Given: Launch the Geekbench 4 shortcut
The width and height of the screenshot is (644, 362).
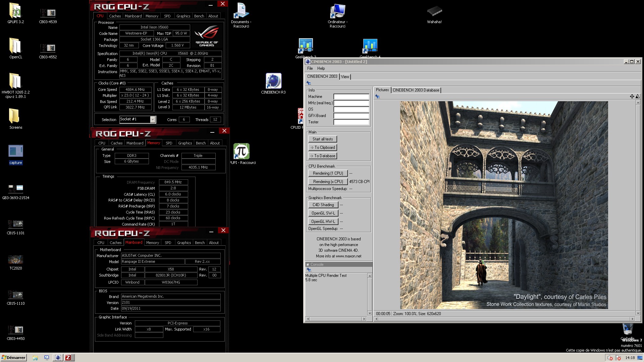Looking at the screenshot, I should click(x=370, y=47).
